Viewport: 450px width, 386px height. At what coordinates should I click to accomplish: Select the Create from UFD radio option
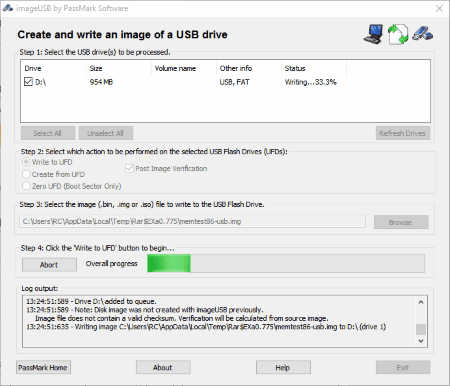pyautogui.click(x=26, y=174)
